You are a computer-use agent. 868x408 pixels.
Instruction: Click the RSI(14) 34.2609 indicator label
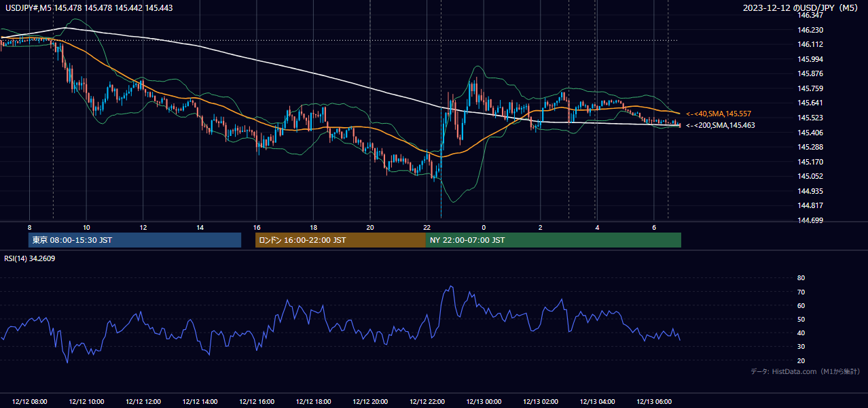pos(30,258)
